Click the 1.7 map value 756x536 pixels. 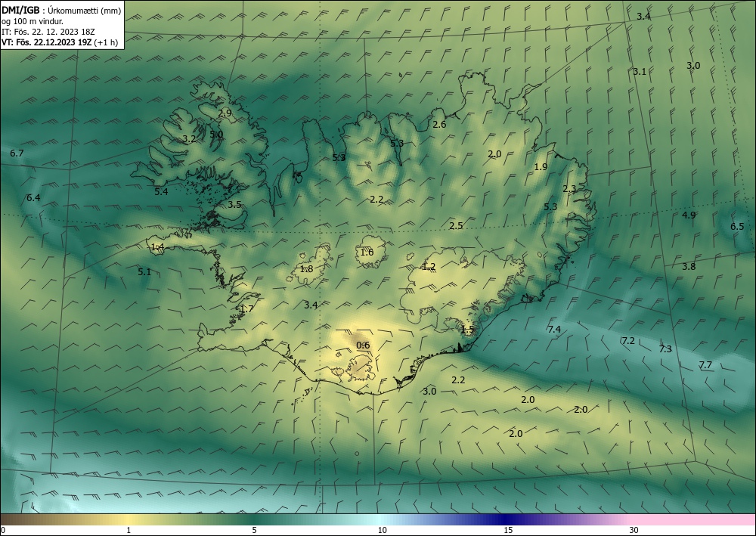click(x=247, y=309)
